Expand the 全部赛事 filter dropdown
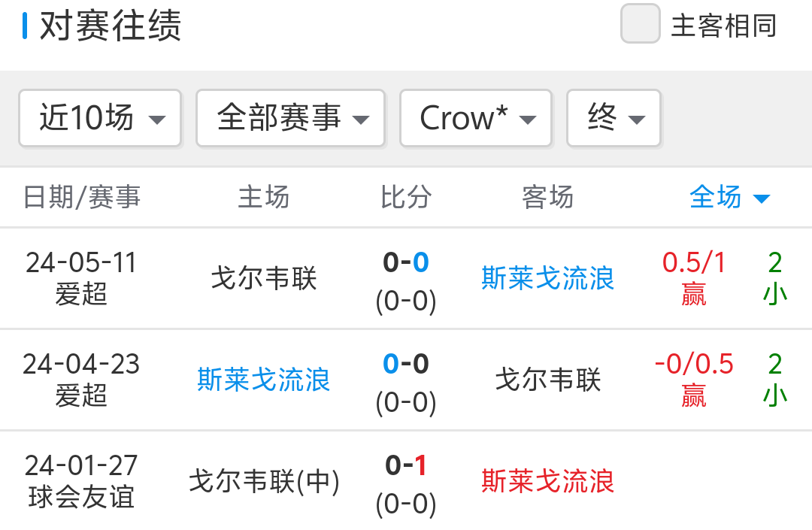This screenshot has height=530, width=812. 290,118
